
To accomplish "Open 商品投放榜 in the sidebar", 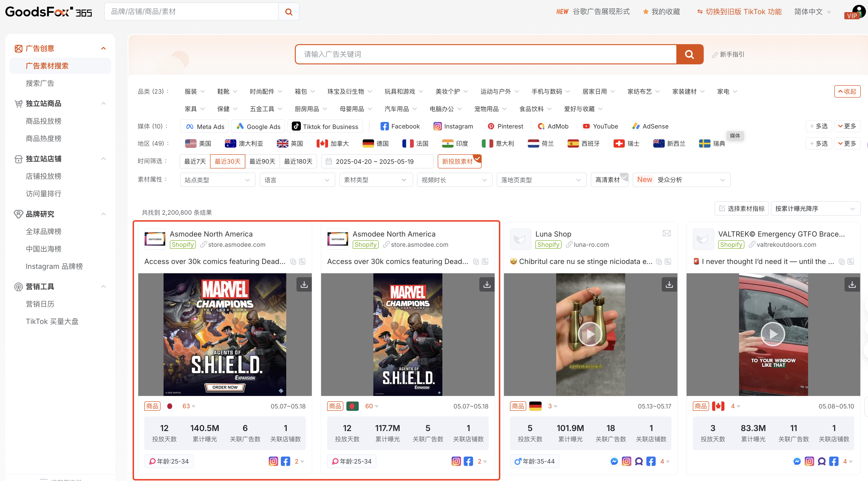I will tap(43, 121).
